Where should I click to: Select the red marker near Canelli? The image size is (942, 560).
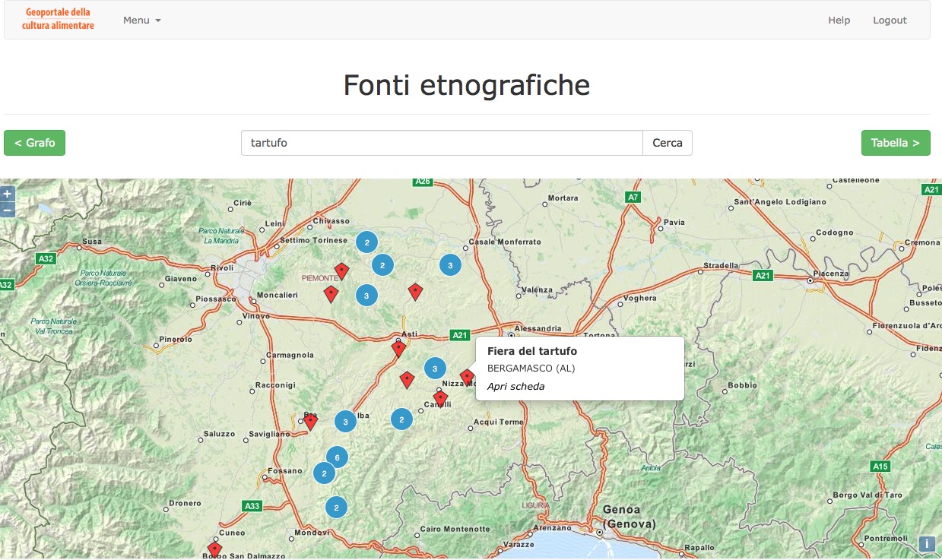pos(440,398)
